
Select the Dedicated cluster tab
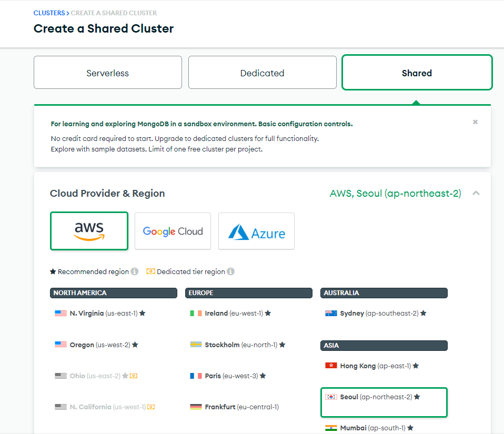(263, 73)
